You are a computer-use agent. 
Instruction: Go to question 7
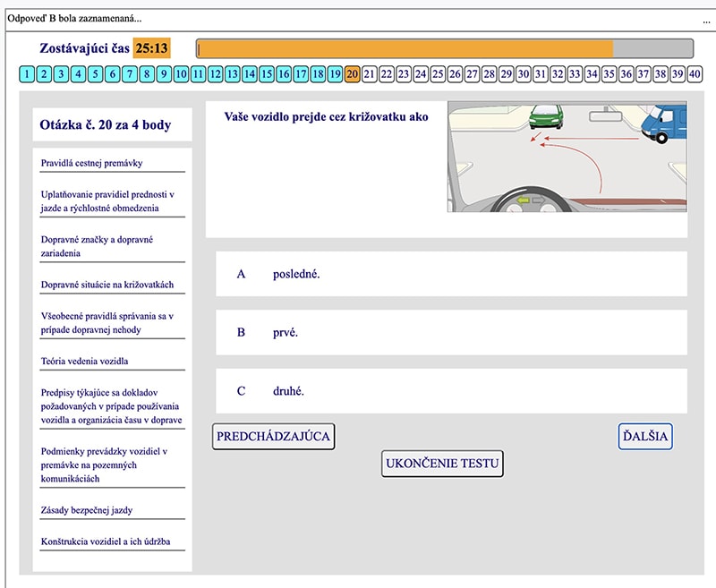click(130, 74)
